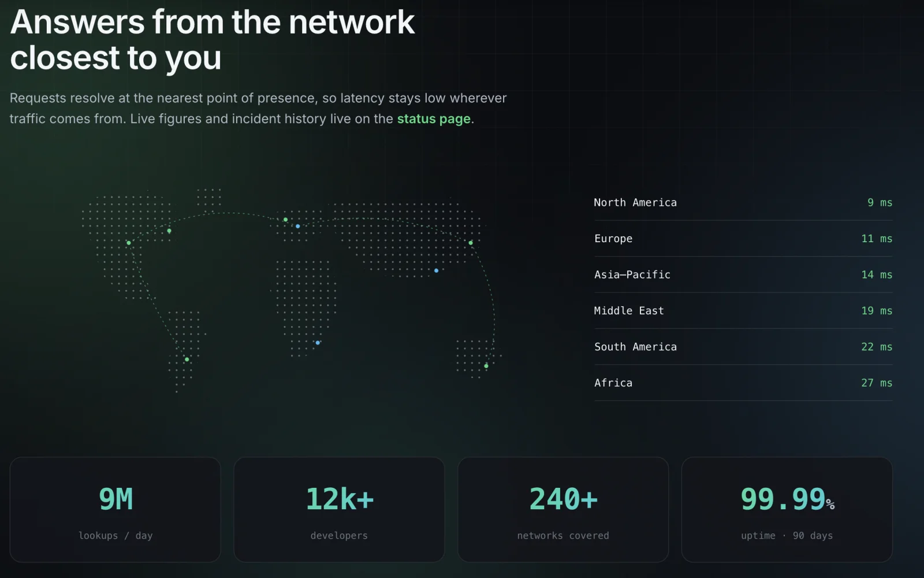Click the green dot on North America's west side
The image size is (924, 578).
point(129,243)
